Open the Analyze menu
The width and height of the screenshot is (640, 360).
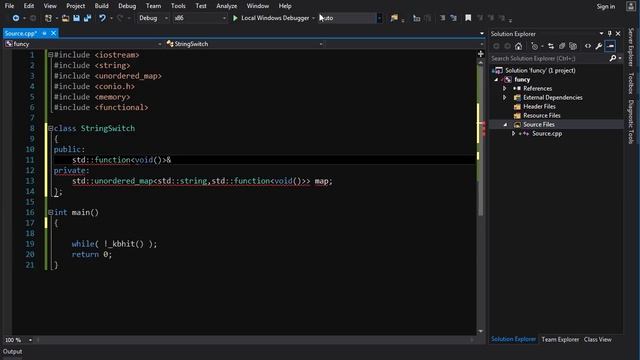coord(227,6)
